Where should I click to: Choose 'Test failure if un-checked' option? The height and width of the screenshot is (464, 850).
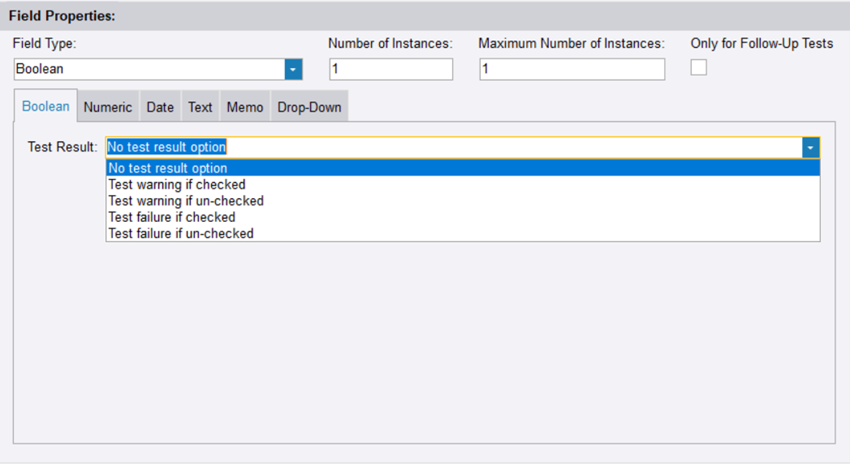tap(180, 233)
